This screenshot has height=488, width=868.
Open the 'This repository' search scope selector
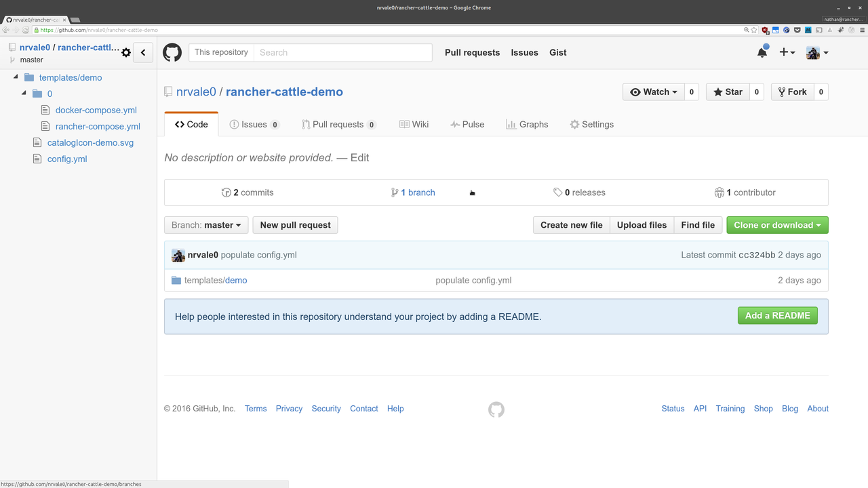[x=221, y=52]
